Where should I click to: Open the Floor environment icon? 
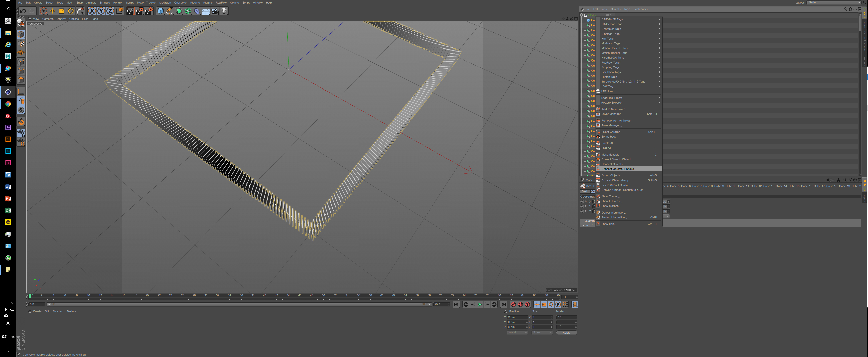[x=206, y=11]
